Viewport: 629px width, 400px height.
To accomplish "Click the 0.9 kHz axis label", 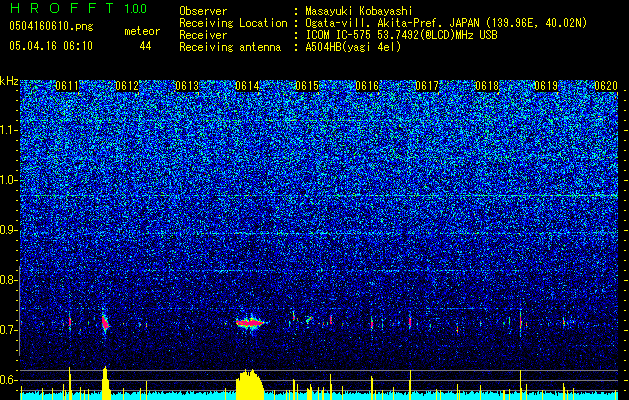I will click(x=9, y=230).
